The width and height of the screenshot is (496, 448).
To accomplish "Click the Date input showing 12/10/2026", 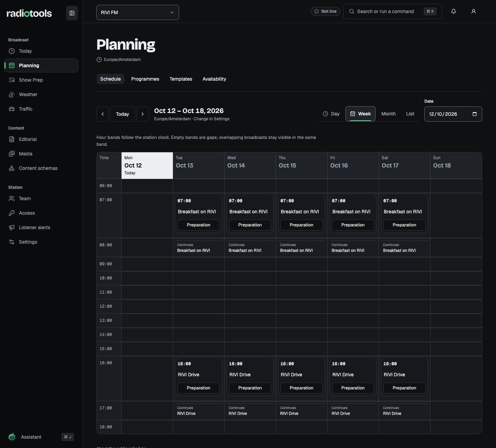I will [453, 114].
